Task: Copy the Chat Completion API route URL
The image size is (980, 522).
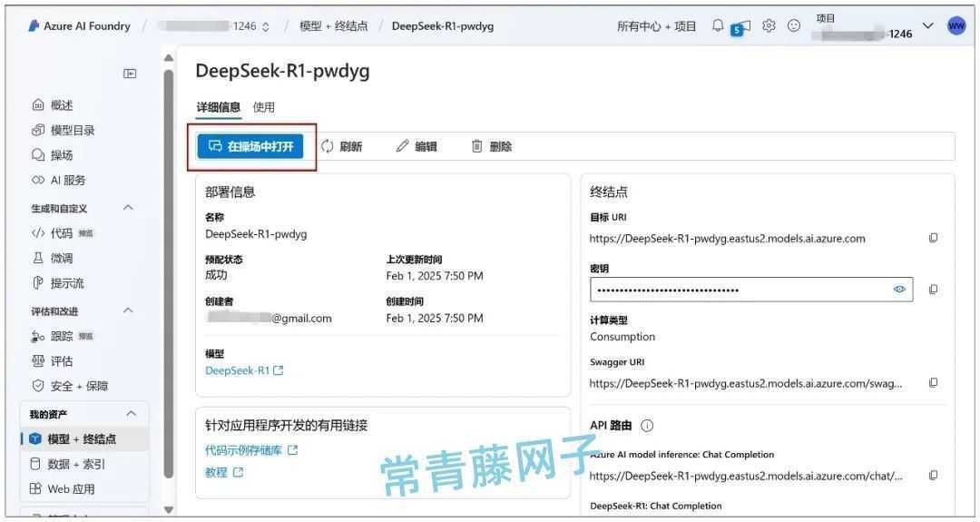Action: [933, 475]
